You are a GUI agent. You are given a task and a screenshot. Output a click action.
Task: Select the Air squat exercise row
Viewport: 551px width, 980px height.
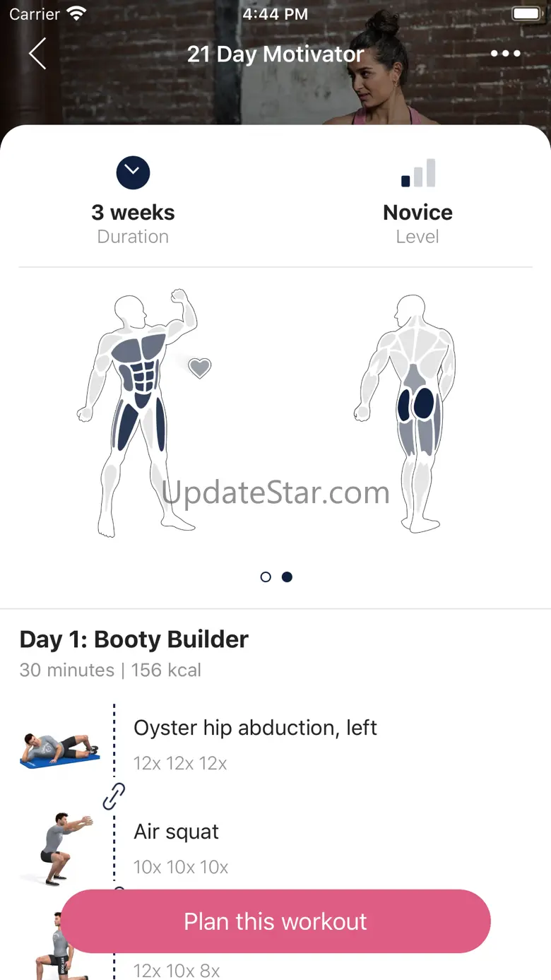pos(275,849)
